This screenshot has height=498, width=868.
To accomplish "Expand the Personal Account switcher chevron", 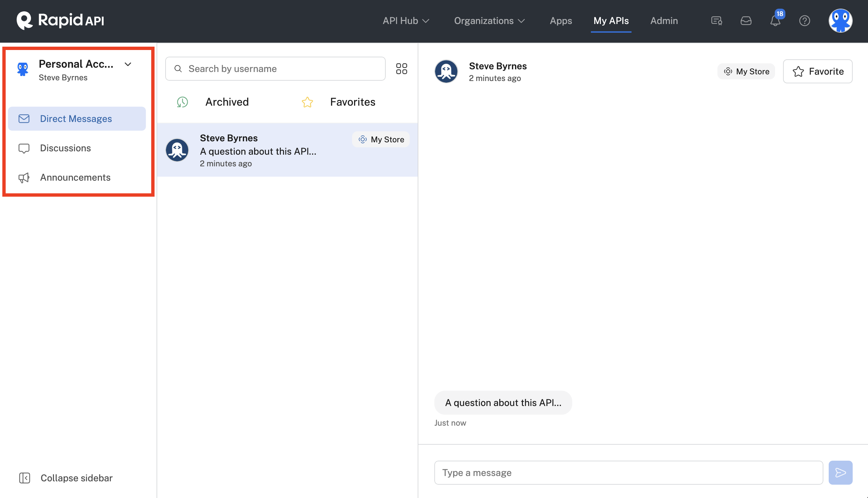I will point(128,64).
